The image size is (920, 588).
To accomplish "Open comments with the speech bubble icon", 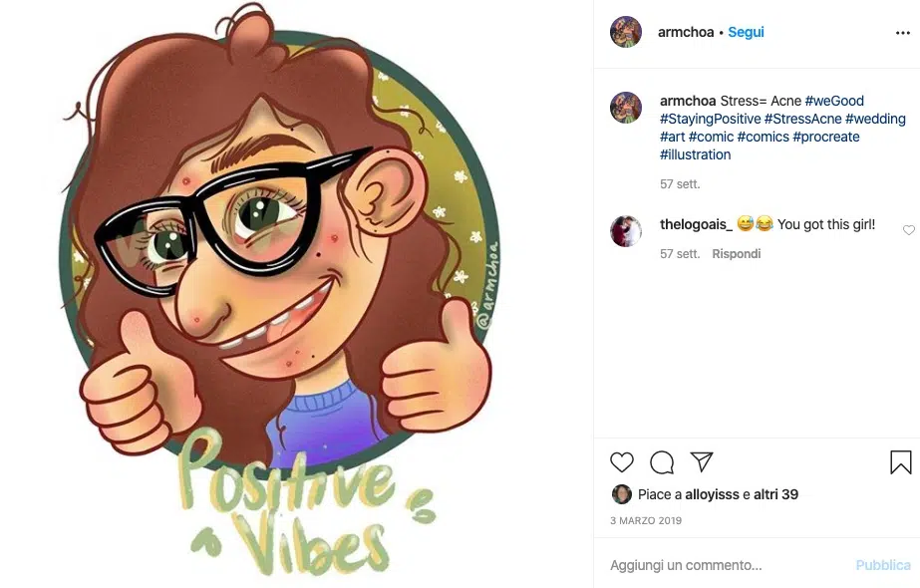I will point(662,462).
